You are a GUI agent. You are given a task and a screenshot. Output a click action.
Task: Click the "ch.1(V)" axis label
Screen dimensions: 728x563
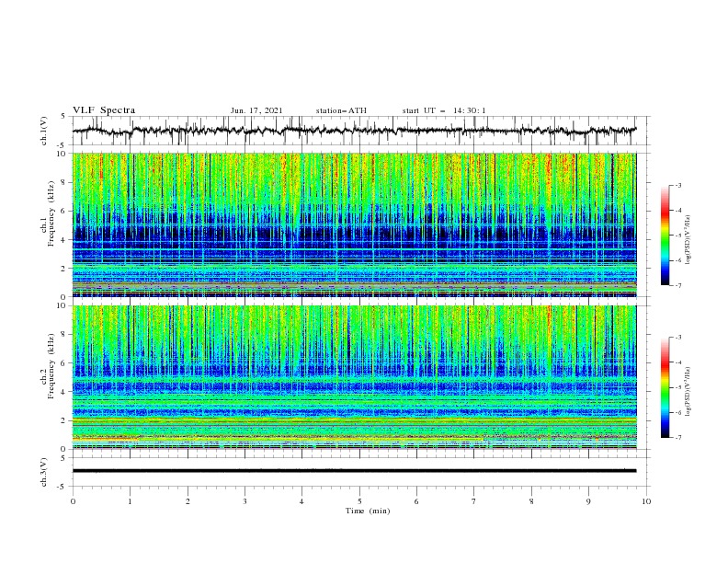point(44,131)
